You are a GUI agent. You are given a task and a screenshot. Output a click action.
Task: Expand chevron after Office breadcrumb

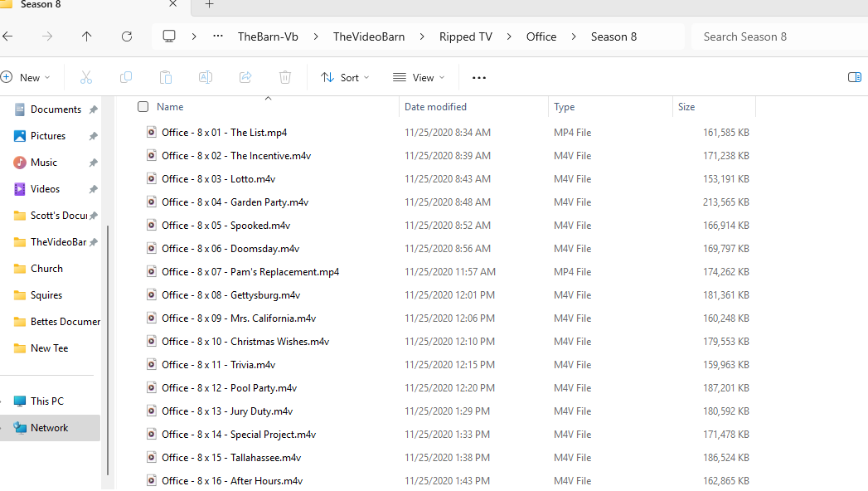[x=574, y=36]
